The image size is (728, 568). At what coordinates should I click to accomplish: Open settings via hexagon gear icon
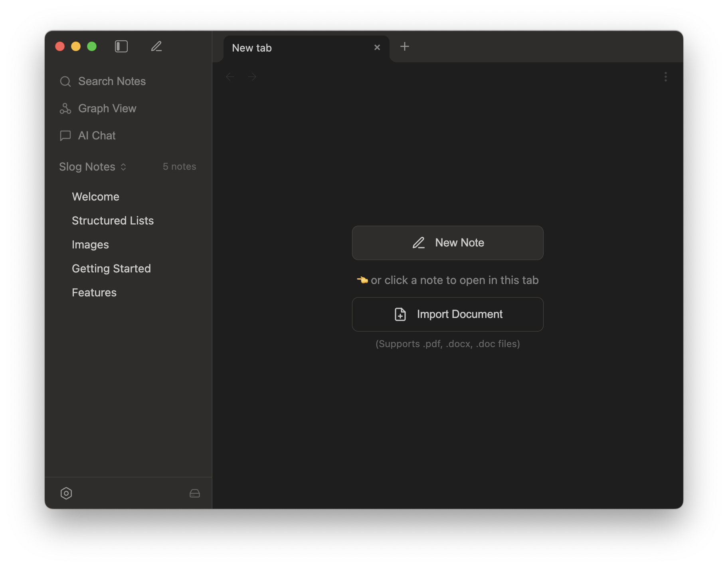pyautogui.click(x=66, y=493)
